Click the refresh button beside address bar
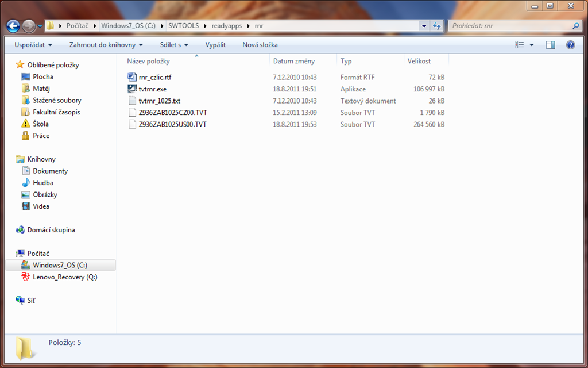 click(437, 26)
